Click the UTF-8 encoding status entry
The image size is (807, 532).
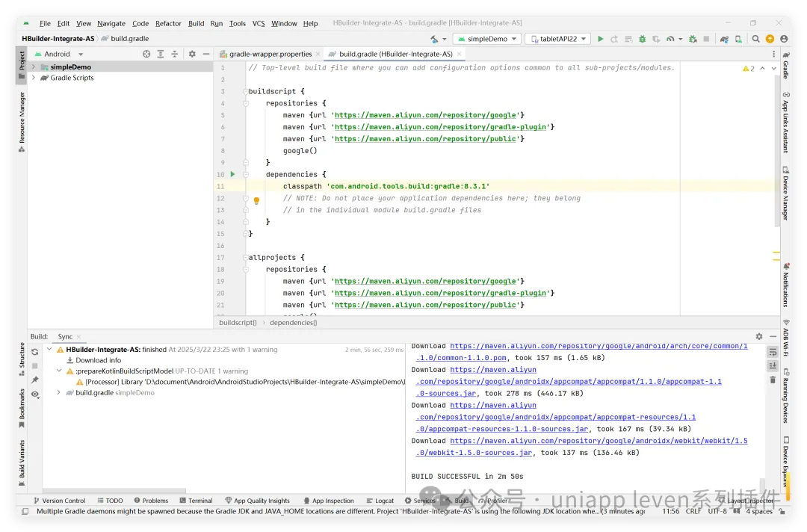(717, 511)
